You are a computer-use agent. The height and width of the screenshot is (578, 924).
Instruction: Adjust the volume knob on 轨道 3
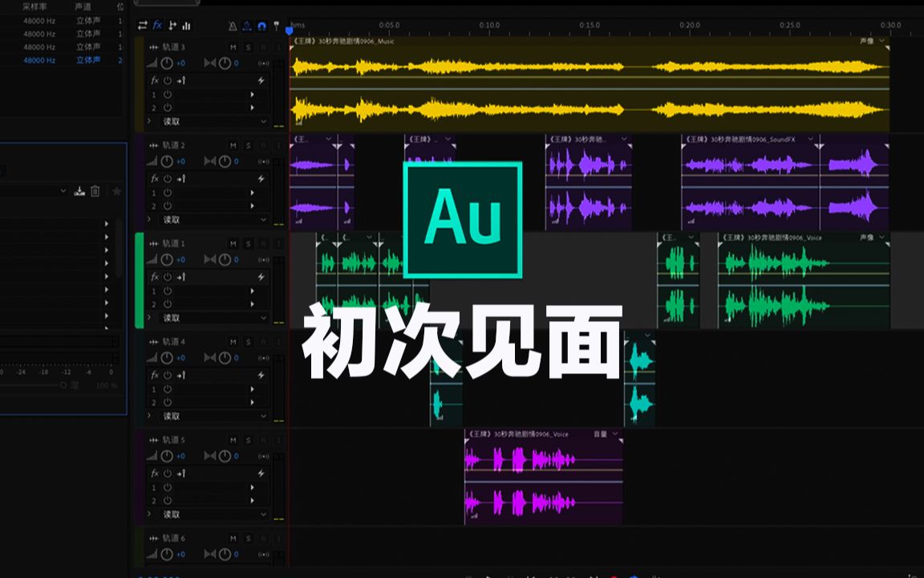(168, 63)
